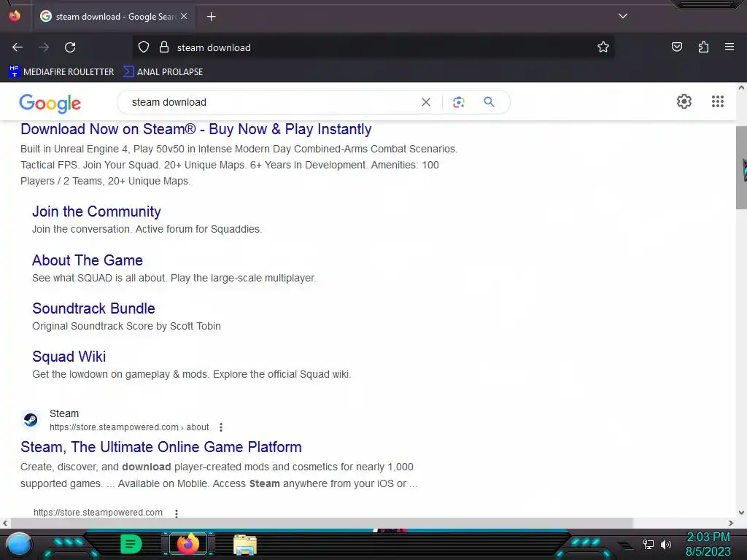Open Steam, The Ultimate Online Game Platform result
Image resolution: width=747 pixels, height=560 pixels.
pos(161,447)
